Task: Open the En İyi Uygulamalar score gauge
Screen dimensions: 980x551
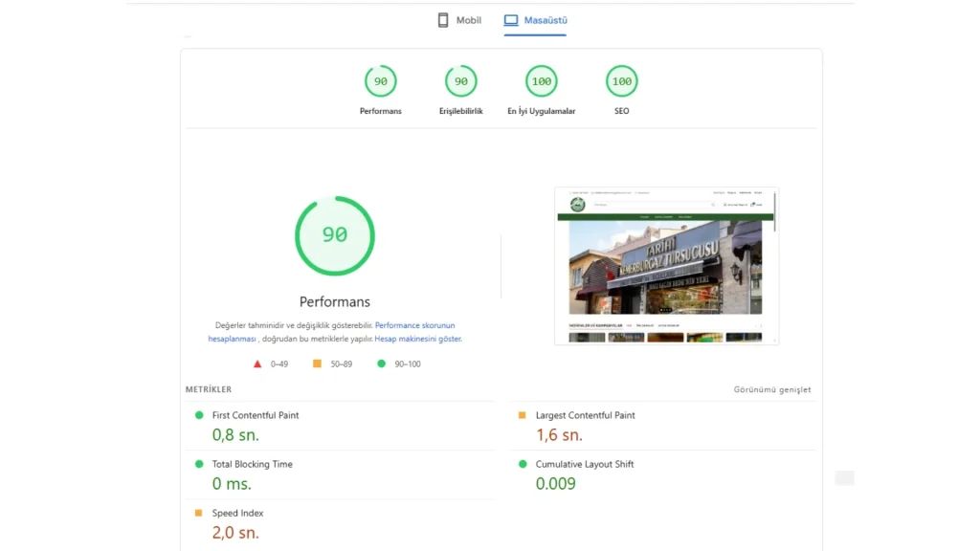Action: [542, 81]
